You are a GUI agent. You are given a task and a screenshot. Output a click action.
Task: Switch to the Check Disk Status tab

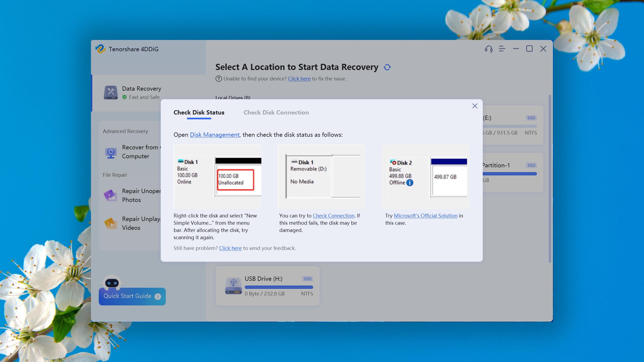pyautogui.click(x=199, y=113)
